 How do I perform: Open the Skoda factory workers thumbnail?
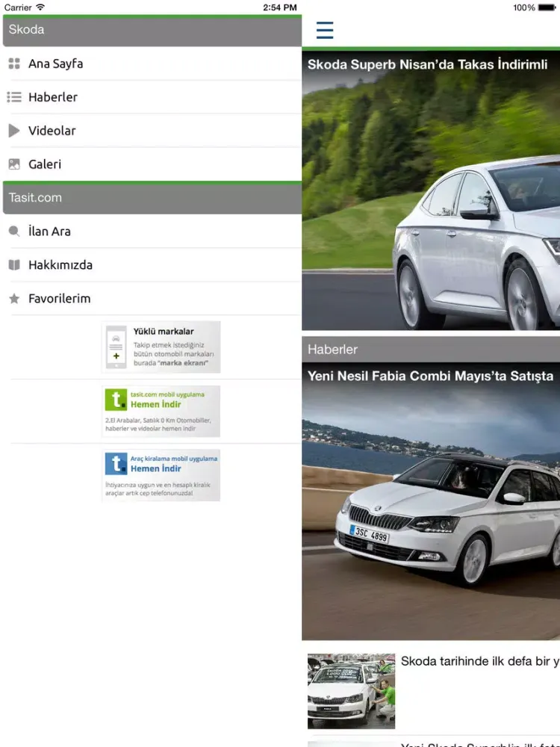(352, 691)
